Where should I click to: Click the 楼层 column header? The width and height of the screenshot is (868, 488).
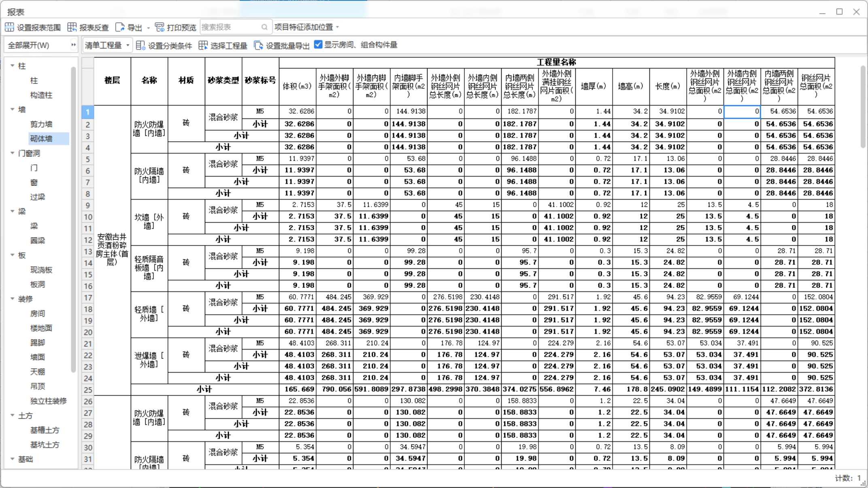[x=113, y=81]
